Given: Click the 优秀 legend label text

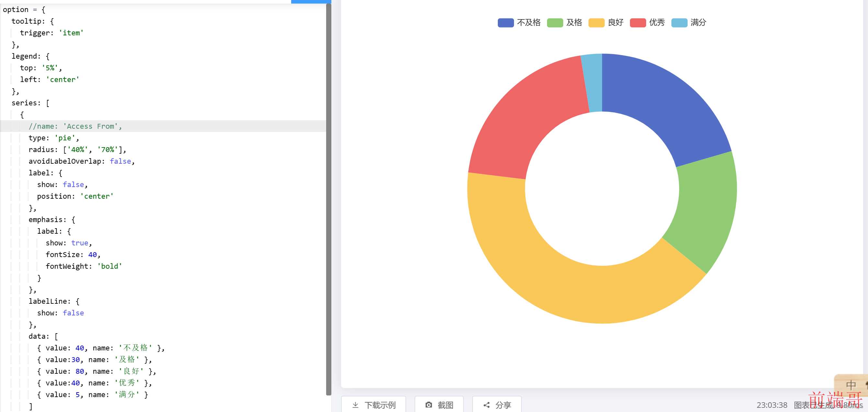Looking at the screenshot, I should click(657, 23).
